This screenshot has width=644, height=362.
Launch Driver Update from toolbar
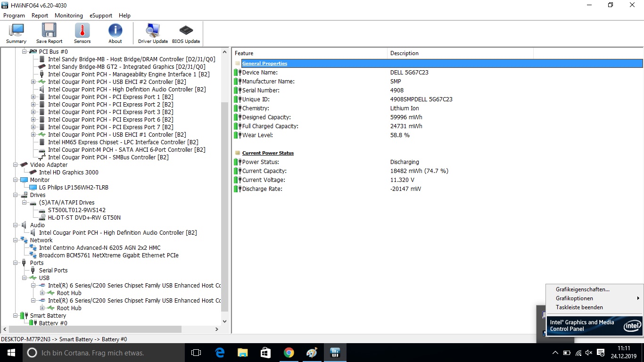(x=153, y=33)
